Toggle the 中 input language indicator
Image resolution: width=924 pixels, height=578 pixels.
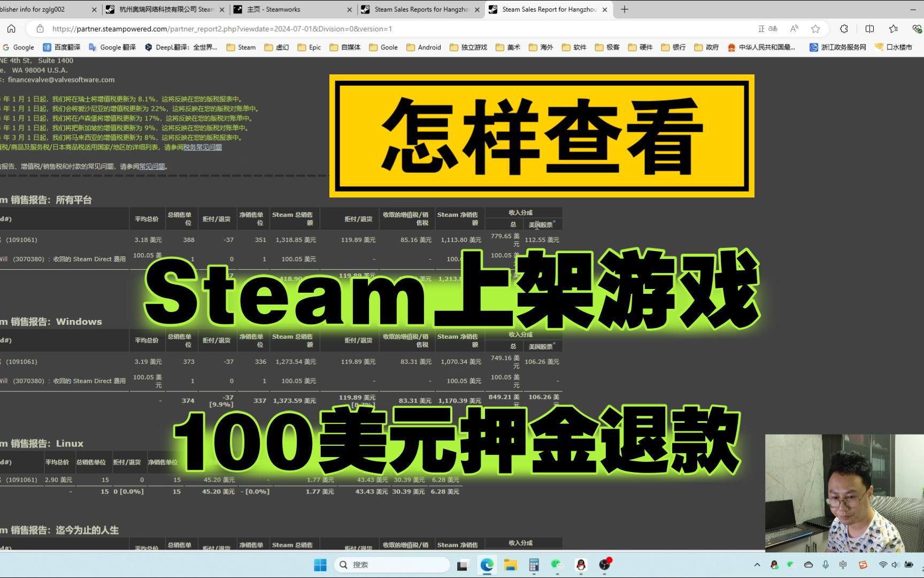point(843,565)
